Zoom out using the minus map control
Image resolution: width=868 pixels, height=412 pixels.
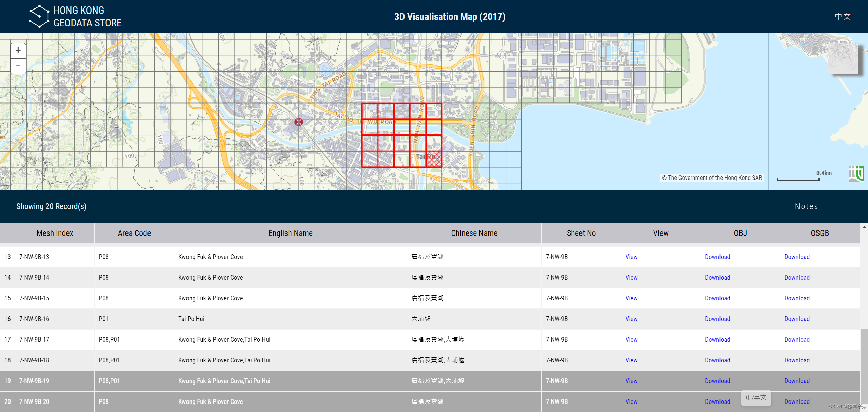[x=18, y=65]
